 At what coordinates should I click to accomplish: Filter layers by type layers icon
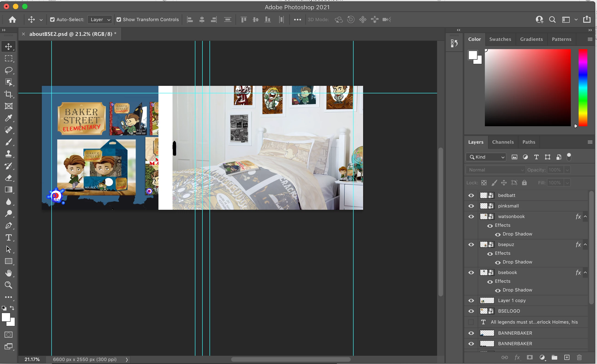536,157
